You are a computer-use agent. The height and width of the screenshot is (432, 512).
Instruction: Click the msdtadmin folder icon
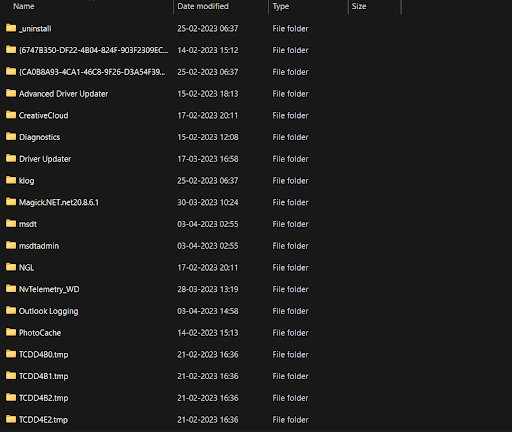click(x=11, y=245)
